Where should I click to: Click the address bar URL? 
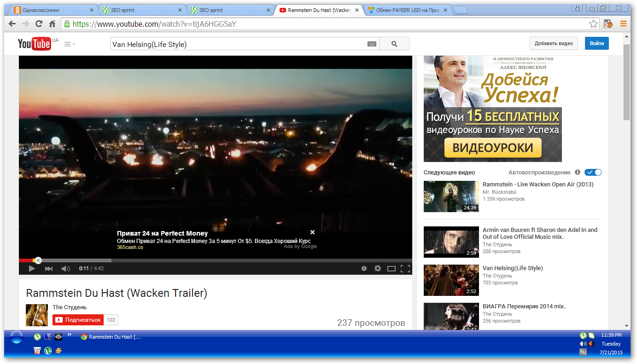point(154,24)
